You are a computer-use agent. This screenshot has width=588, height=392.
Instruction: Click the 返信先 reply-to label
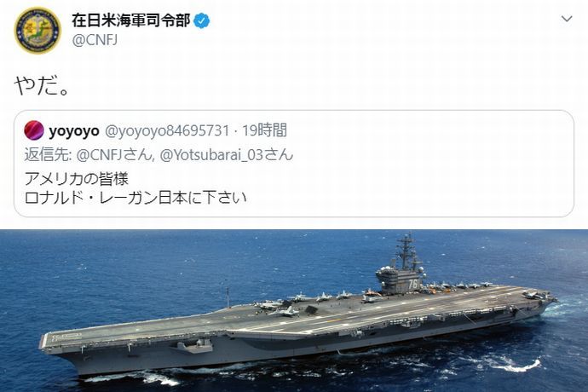48,154
